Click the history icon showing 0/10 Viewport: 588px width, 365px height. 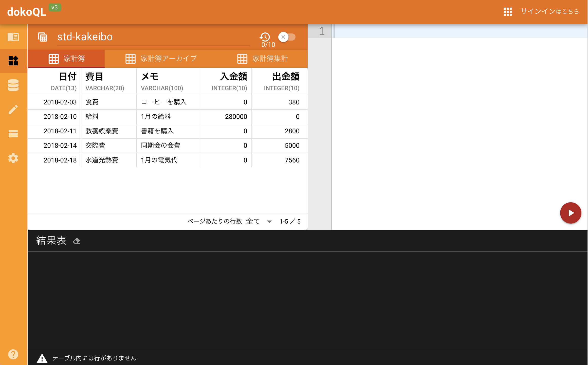(265, 37)
